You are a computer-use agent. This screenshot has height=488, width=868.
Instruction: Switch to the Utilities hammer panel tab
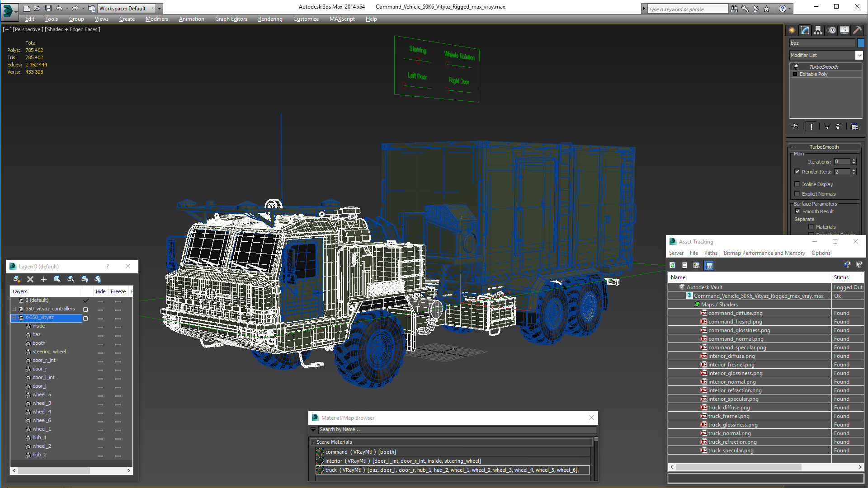857,30
